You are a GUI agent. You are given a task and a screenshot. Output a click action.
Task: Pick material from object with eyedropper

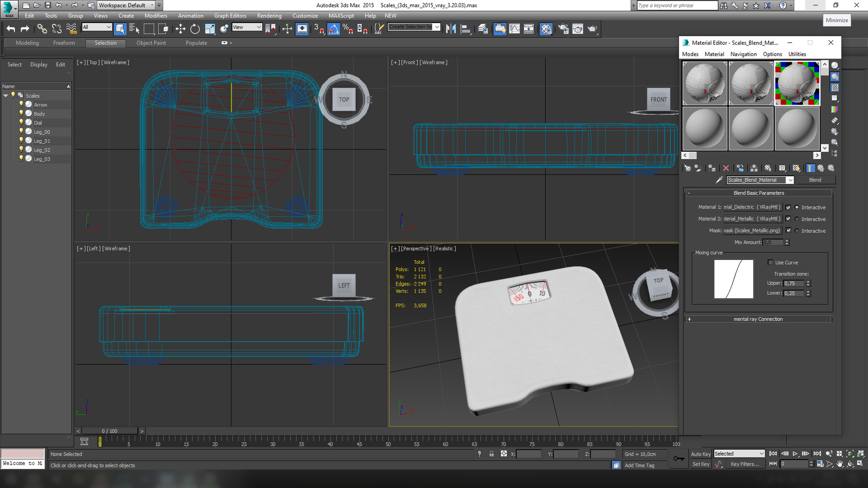click(x=719, y=180)
